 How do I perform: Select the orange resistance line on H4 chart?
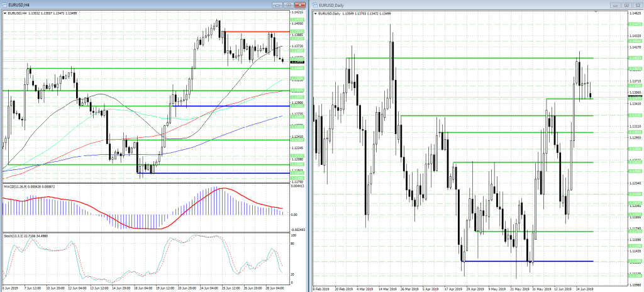pos(252,31)
